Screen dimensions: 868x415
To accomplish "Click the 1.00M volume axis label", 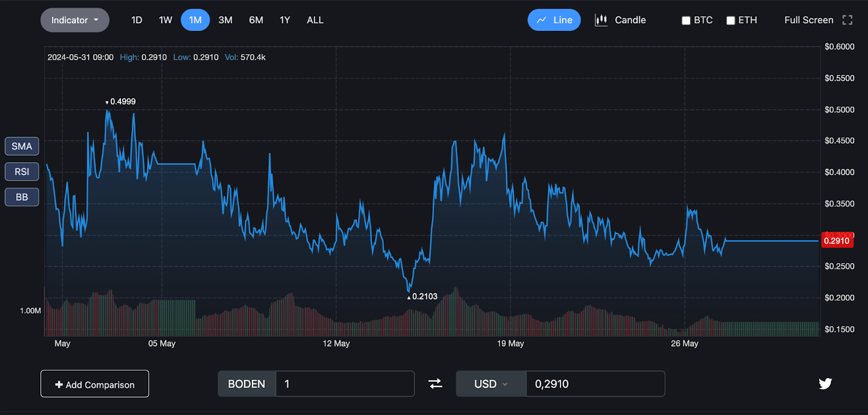I will click(30, 311).
